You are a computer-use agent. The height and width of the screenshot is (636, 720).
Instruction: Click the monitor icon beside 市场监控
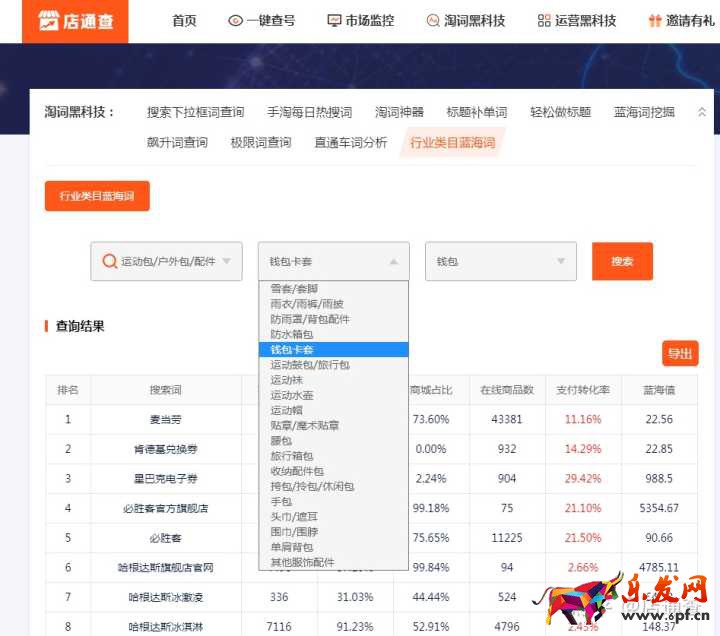pos(334,21)
